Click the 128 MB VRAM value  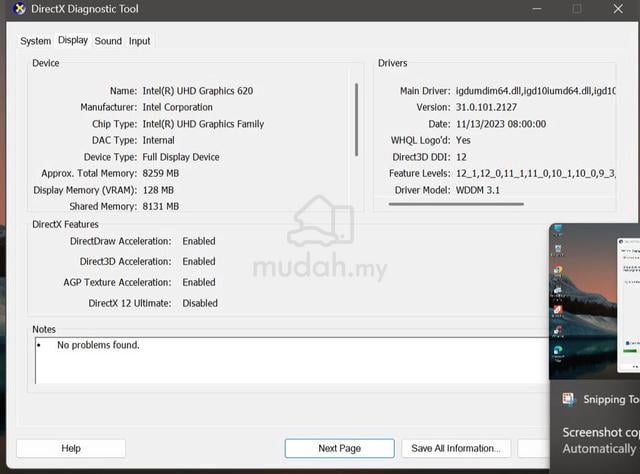click(x=158, y=190)
